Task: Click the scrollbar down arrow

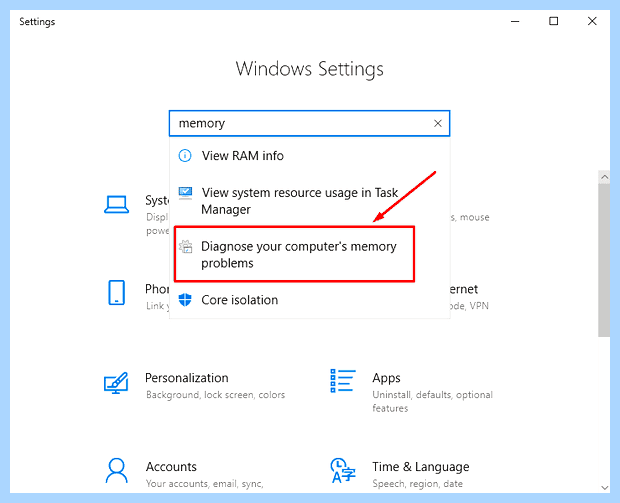Action: tap(604, 487)
